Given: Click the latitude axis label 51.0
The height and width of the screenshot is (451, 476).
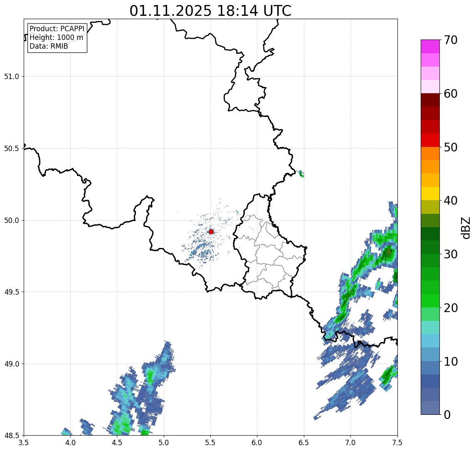Looking at the screenshot, I should click(x=12, y=76).
